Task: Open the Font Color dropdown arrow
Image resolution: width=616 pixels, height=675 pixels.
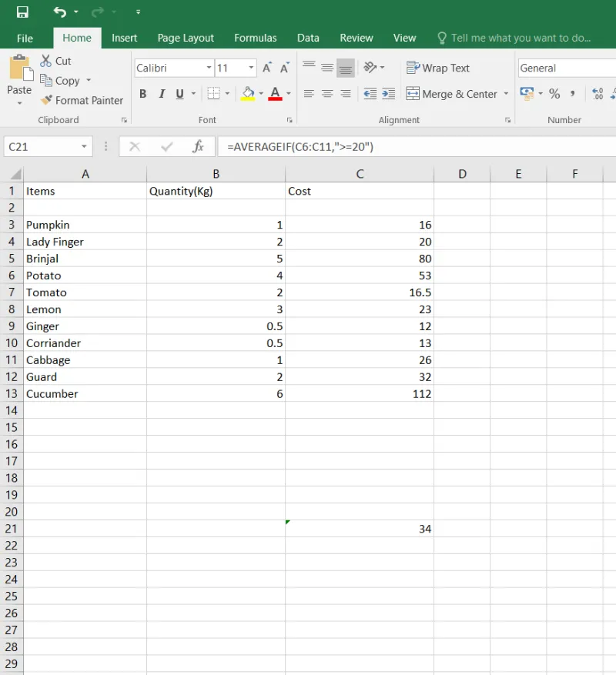Action: pos(289,93)
